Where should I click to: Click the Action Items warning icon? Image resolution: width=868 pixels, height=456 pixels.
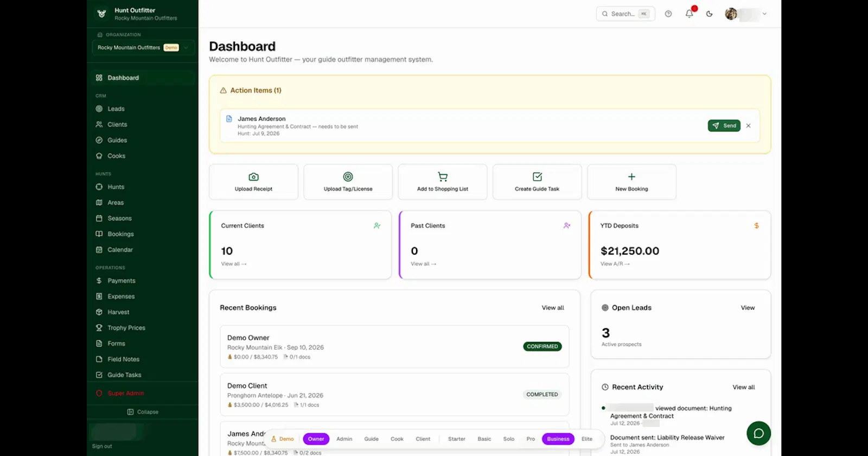click(x=223, y=91)
